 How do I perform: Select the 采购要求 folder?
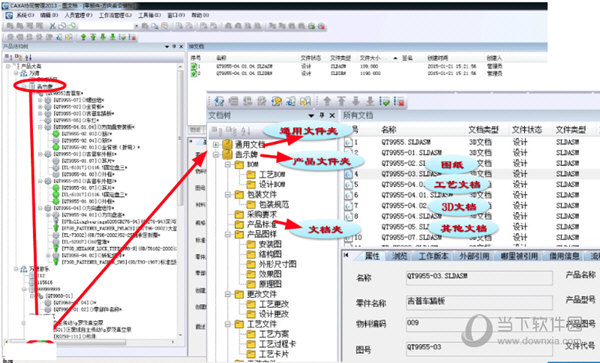click(x=256, y=215)
